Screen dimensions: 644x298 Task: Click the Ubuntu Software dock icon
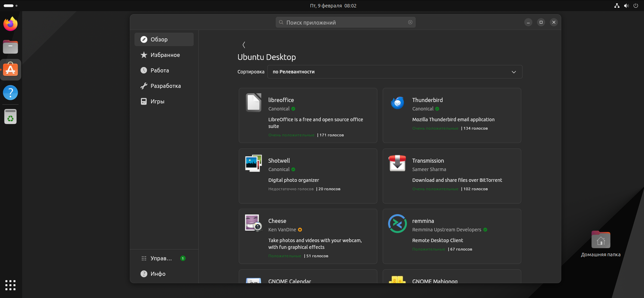(10, 69)
